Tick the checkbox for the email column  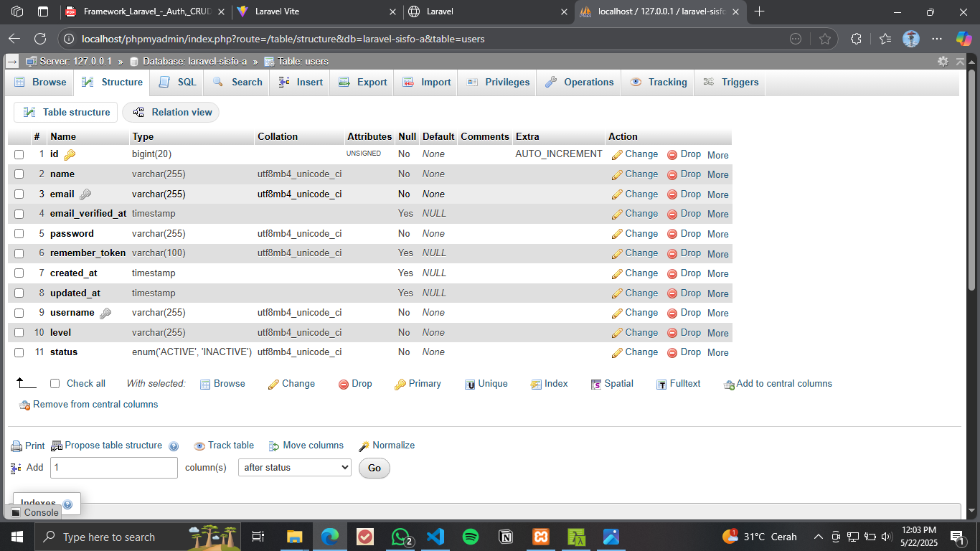pos(19,194)
